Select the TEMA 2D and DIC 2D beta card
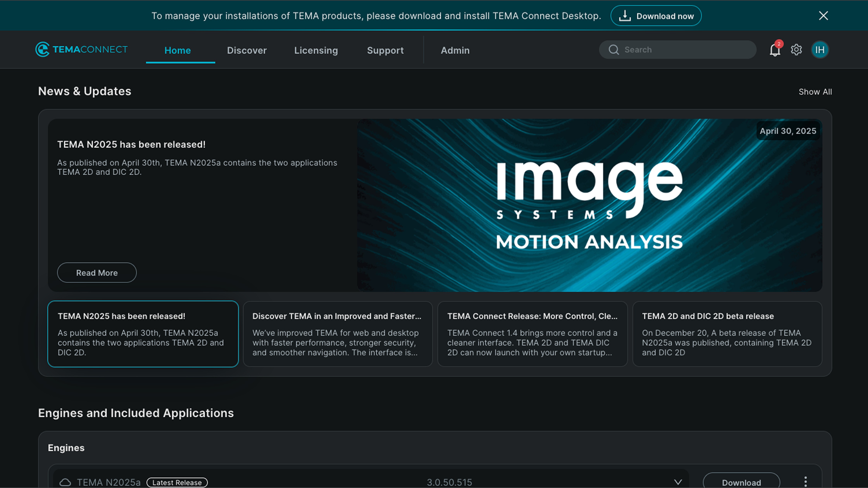 coord(727,334)
